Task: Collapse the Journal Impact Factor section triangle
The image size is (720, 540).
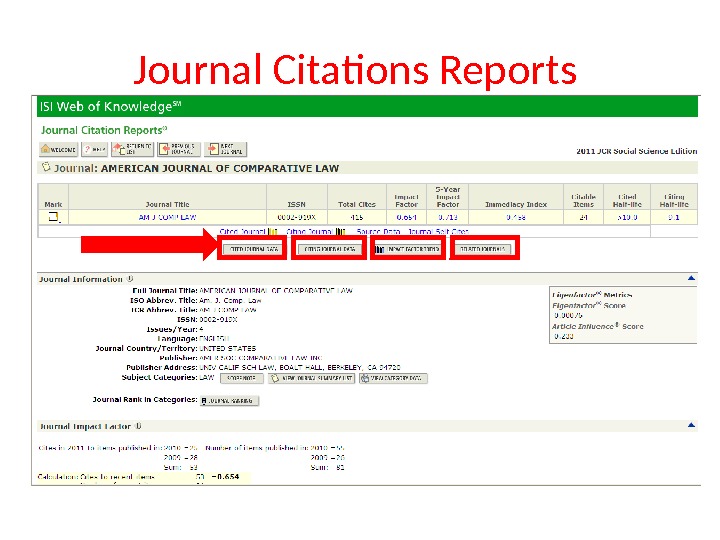Action: [x=691, y=425]
